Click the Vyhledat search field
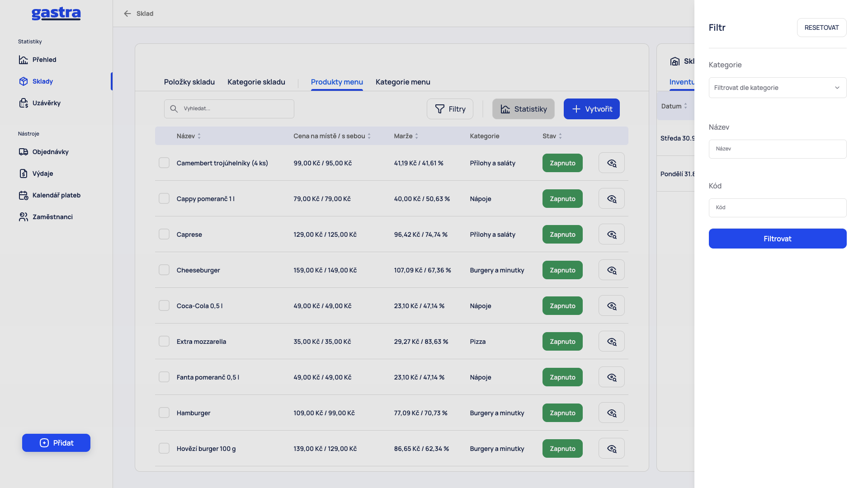The image size is (868, 488). 229,109
